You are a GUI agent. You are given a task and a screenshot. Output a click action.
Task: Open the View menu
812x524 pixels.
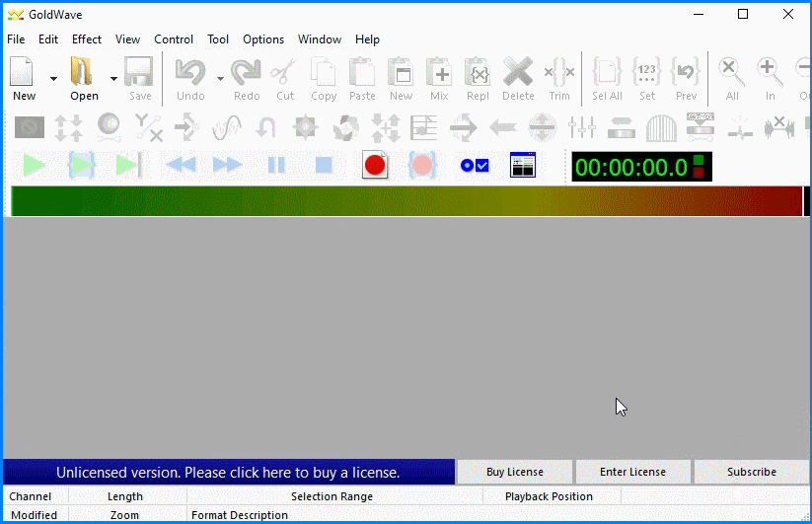127,39
